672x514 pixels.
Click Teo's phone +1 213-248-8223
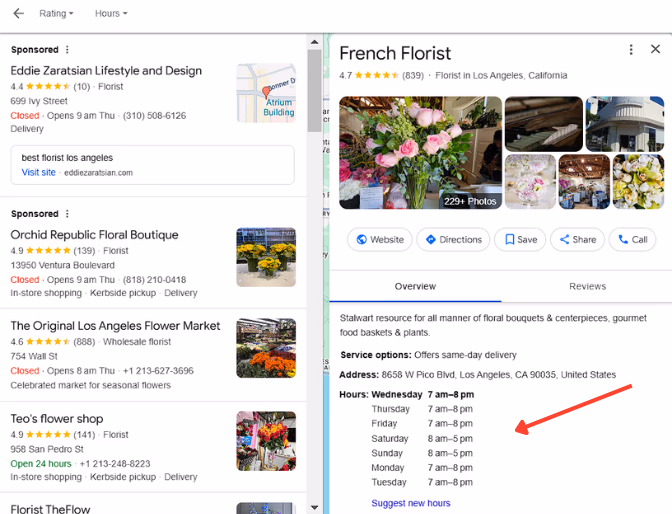[115, 464]
